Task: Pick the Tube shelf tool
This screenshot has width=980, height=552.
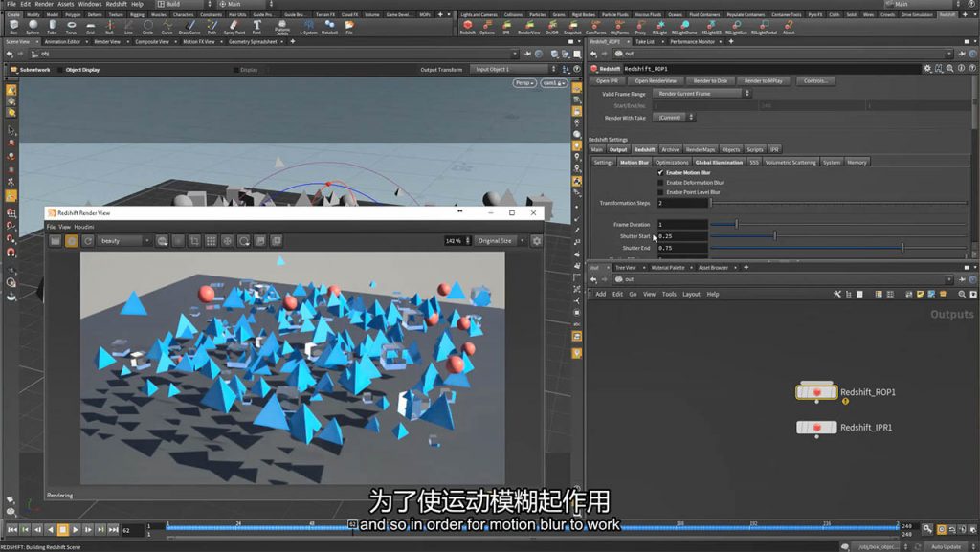Action: tap(52, 27)
